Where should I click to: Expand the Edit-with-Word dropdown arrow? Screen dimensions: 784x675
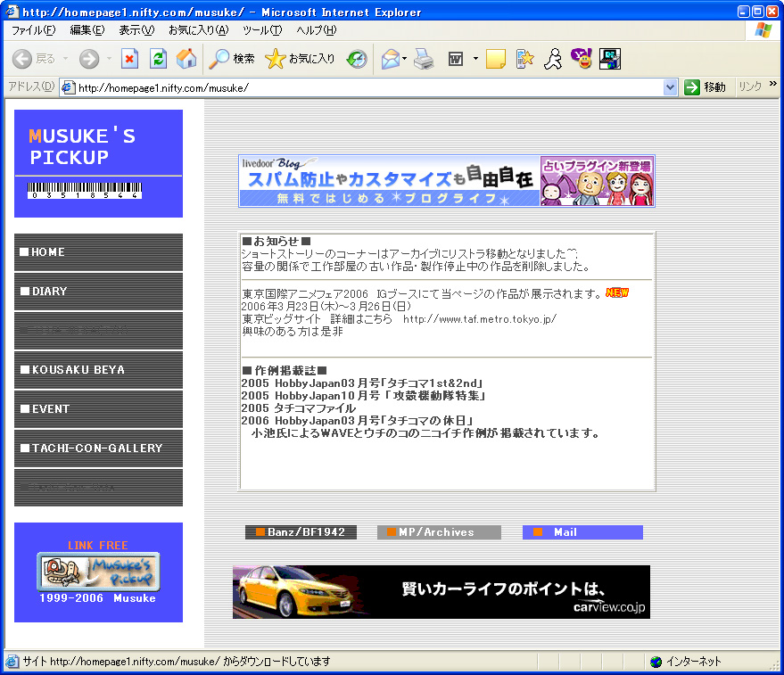(475, 59)
